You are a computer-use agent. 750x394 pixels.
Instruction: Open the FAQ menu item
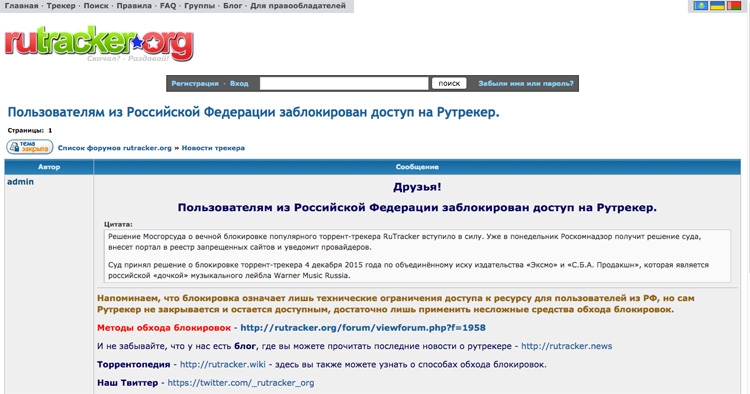(168, 6)
